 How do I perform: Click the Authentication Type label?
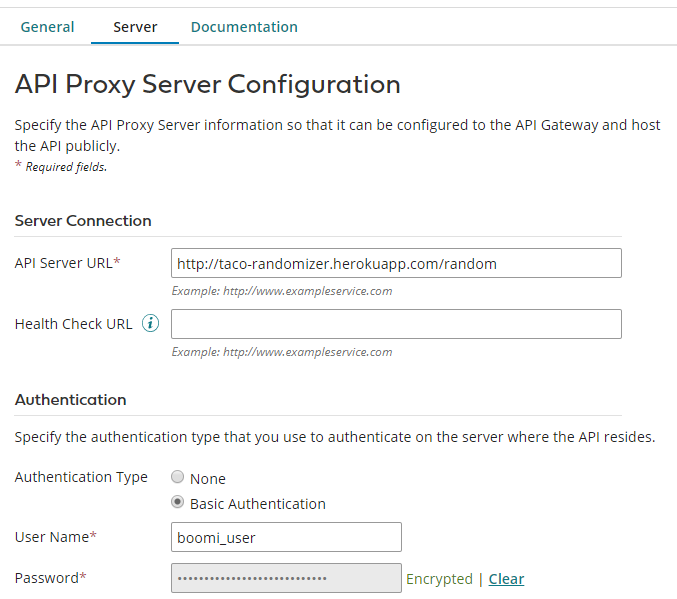click(81, 477)
